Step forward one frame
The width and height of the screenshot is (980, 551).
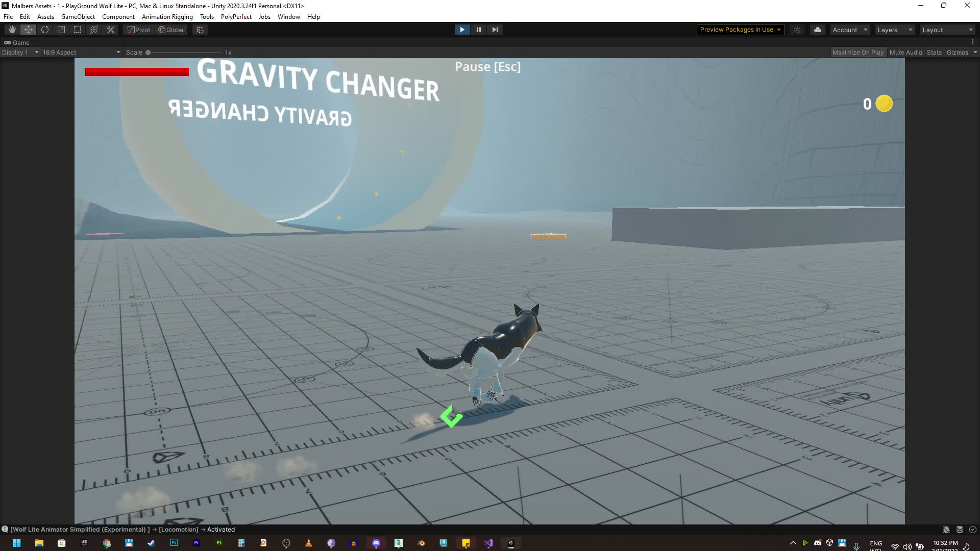[x=495, y=30]
